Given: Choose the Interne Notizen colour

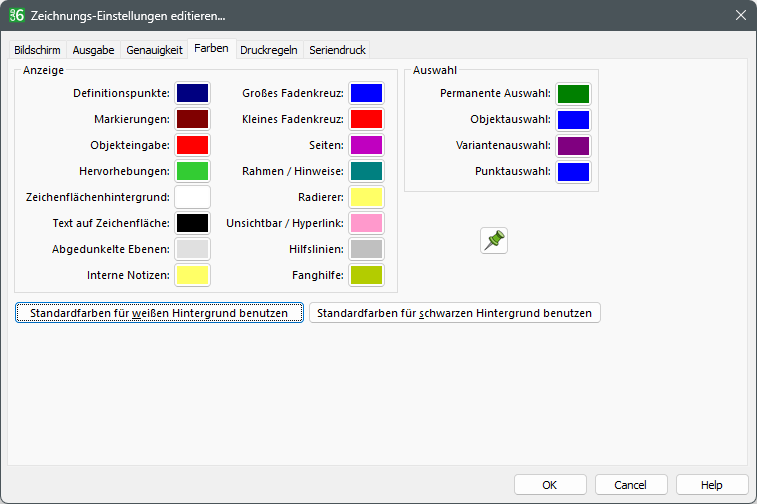Looking at the screenshot, I should coord(192,276).
